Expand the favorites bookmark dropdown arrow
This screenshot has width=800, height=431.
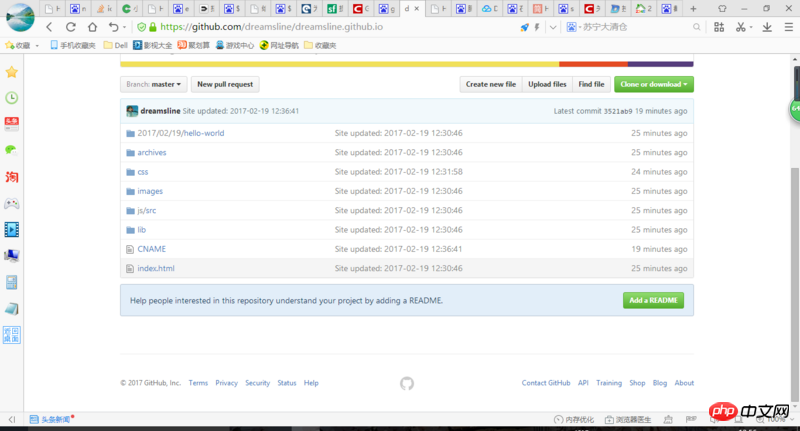point(37,45)
